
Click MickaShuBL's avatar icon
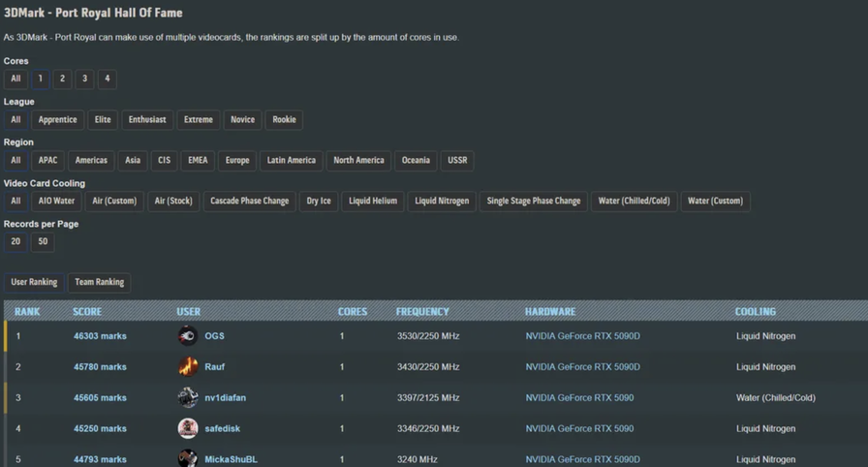point(188,458)
